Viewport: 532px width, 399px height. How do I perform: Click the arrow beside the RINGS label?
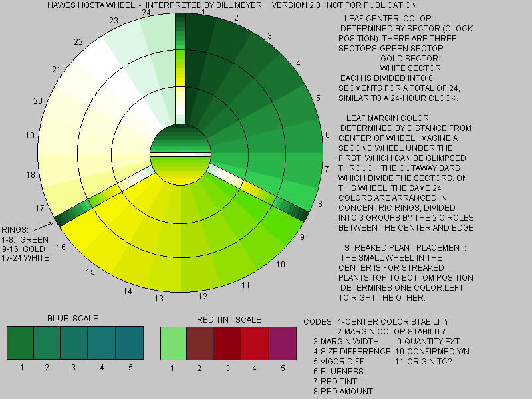[x=41, y=227]
